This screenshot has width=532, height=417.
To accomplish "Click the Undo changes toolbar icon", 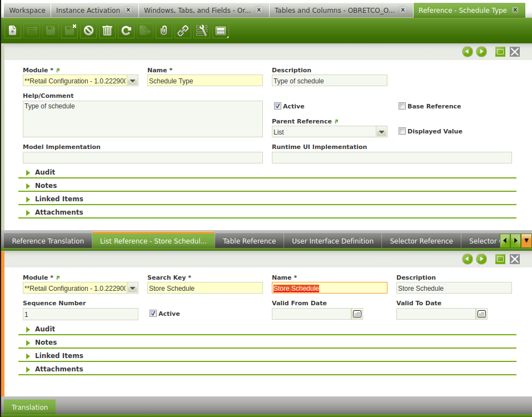I will point(88,31).
